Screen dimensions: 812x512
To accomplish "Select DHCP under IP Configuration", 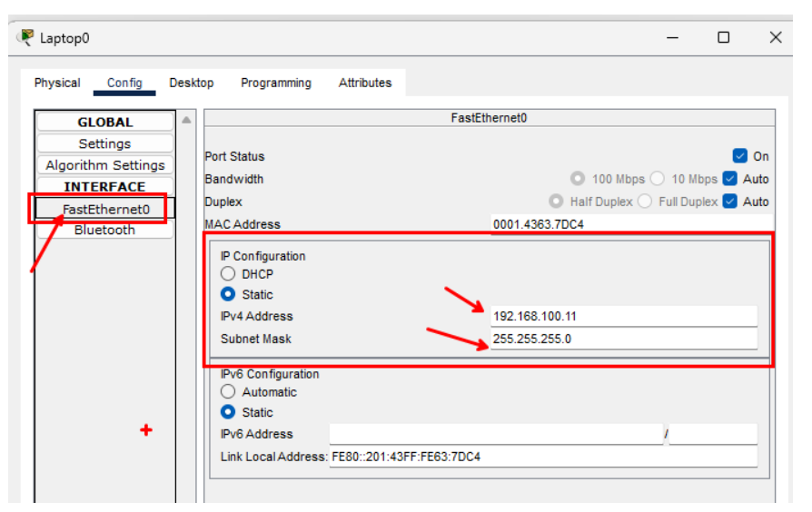I will (229, 273).
